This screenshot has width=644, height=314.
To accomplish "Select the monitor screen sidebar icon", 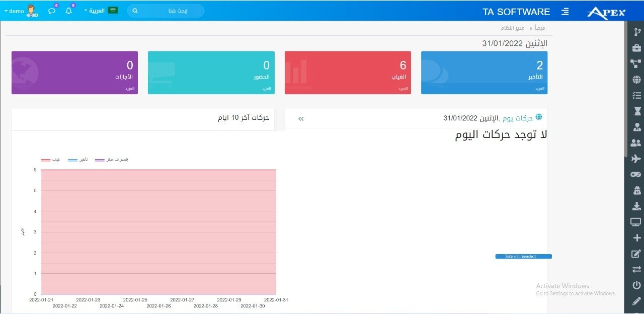I will (x=636, y=222).
